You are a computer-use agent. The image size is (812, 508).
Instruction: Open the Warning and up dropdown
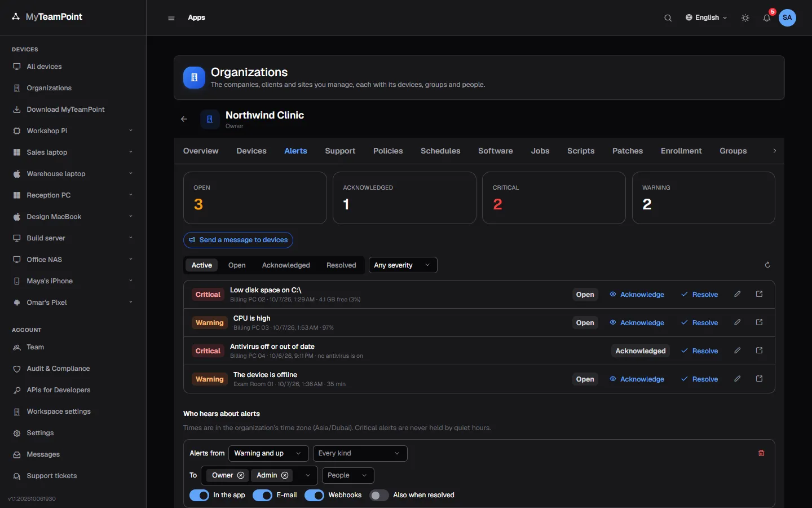[268, 453]
